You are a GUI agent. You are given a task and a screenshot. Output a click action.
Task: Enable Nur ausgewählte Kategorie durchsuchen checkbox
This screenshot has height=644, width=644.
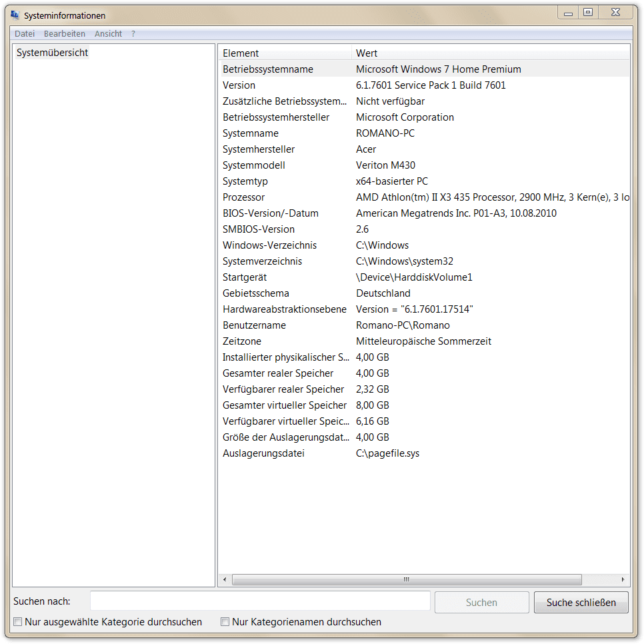[17, 622]
